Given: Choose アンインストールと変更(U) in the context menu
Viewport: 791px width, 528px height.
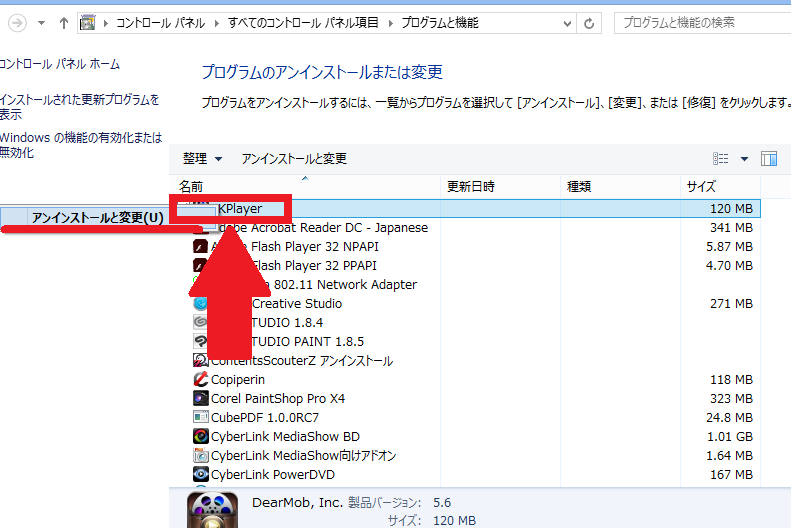Looking at the screenshot, I should [97, 218].
